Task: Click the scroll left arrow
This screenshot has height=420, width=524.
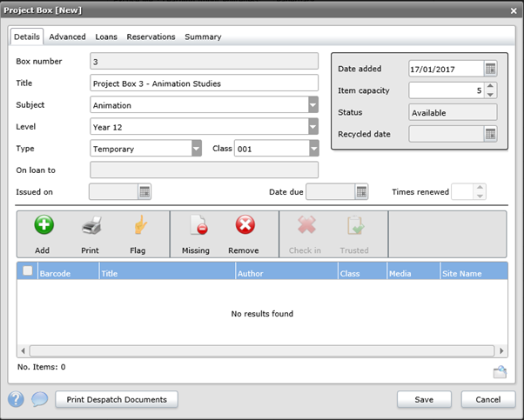Action: pos(23,351)
